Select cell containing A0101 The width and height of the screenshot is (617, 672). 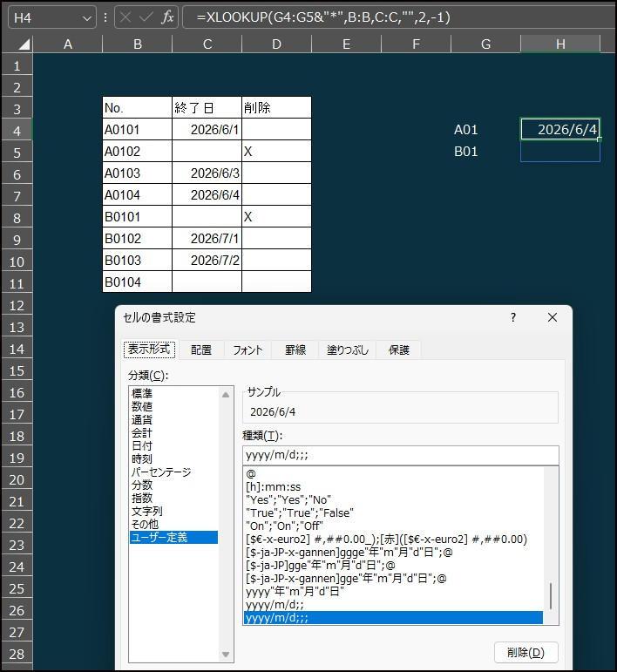[x=137, y=129]
